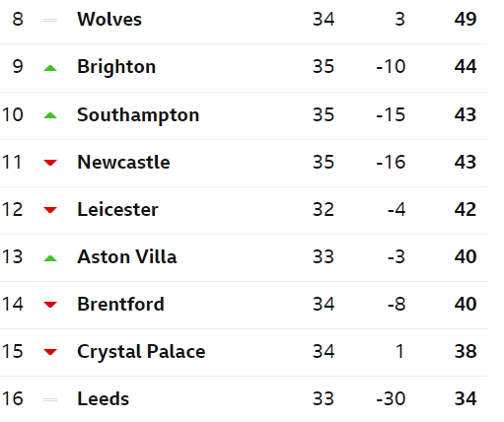Click the green up arrow beside Southampton
This screenshot has width=504, height=422.
click(x=50, y=115)
